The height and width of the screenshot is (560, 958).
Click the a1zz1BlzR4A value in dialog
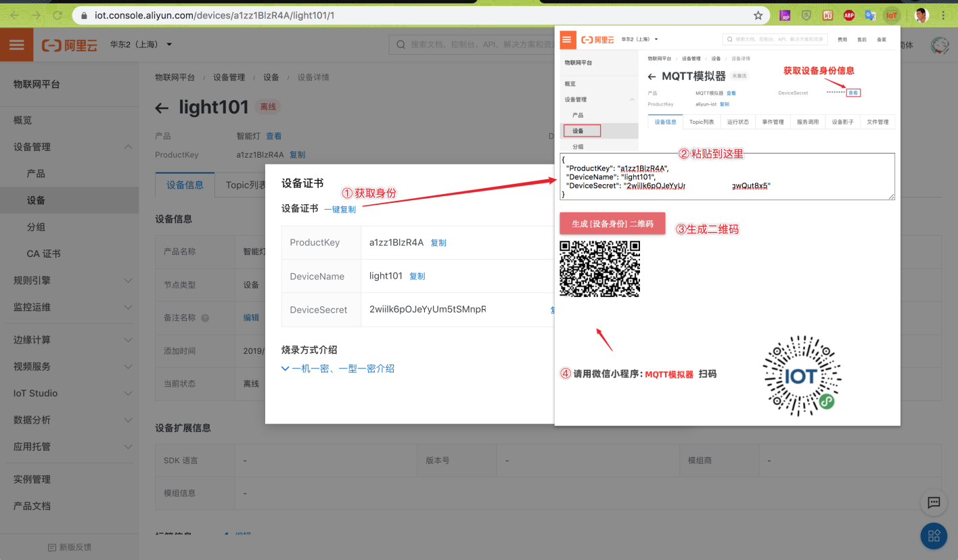tap(396, 243)
